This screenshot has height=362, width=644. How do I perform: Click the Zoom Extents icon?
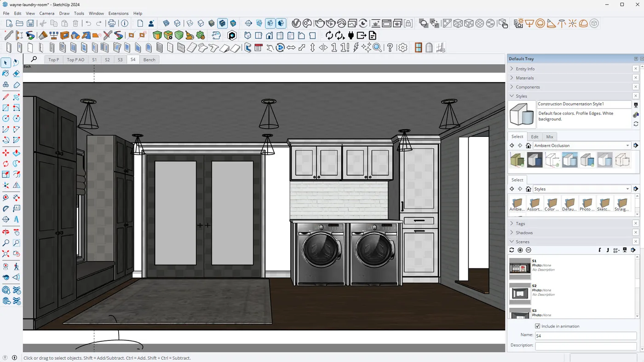tap(6, 253)
